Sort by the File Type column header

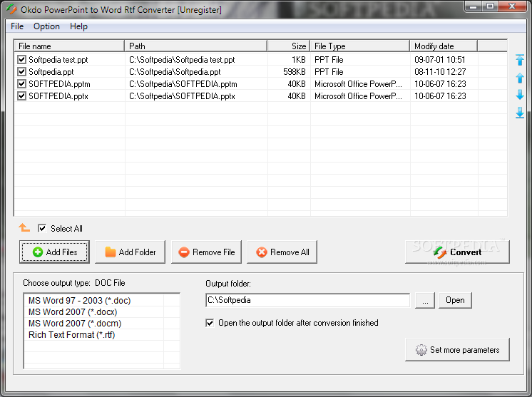[360, 46]
